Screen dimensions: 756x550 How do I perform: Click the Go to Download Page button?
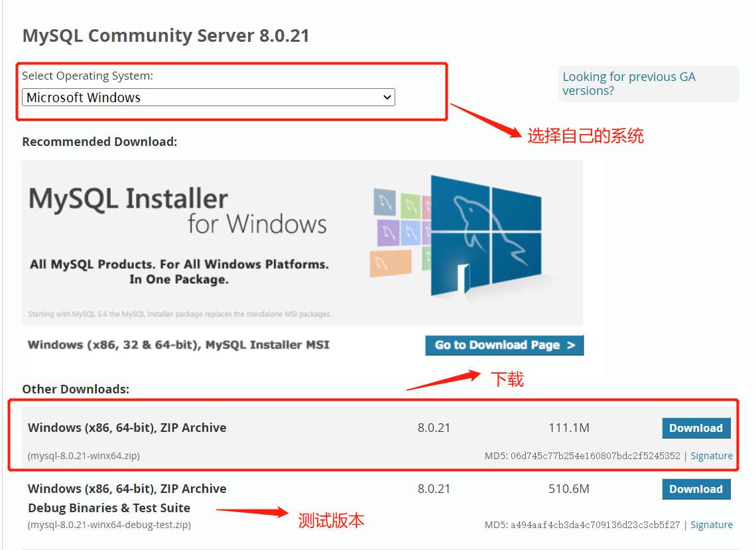click(504, 346)
